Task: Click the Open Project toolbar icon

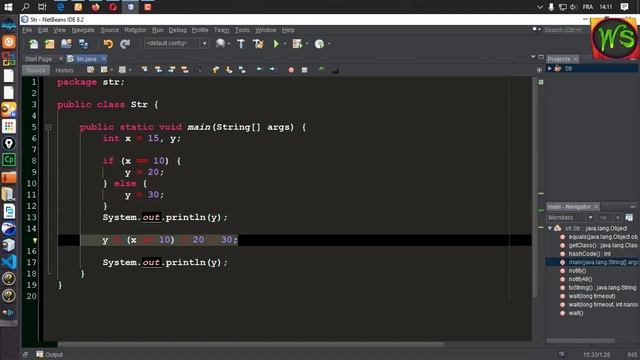Action: 66,44
